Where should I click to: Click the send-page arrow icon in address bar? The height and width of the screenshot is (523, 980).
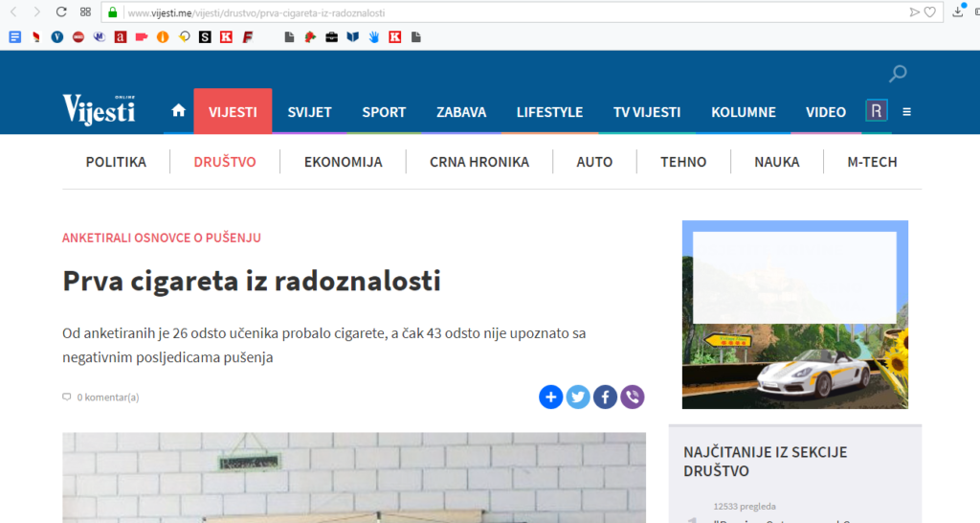pos(914,11)
